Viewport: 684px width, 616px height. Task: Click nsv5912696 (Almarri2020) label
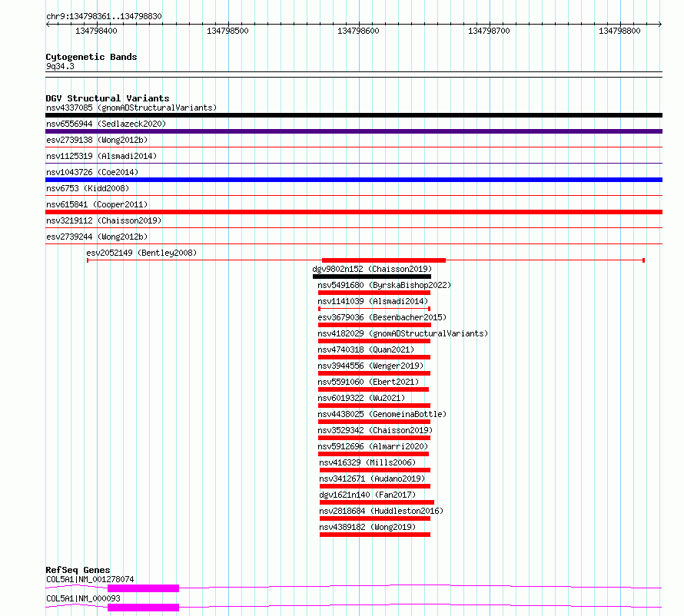coord(373,446)
